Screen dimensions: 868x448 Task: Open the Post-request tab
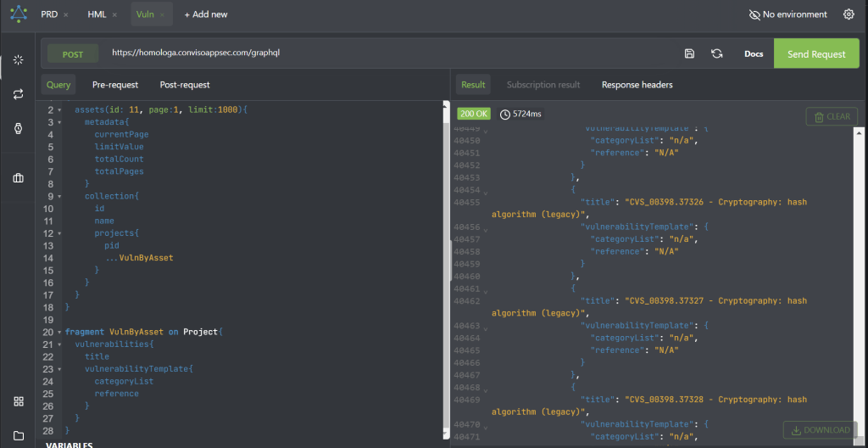click(185, 85)
